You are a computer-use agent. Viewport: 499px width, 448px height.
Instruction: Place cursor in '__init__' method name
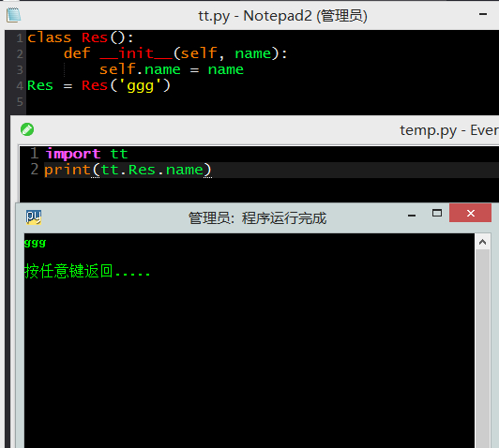pos(137,53)
